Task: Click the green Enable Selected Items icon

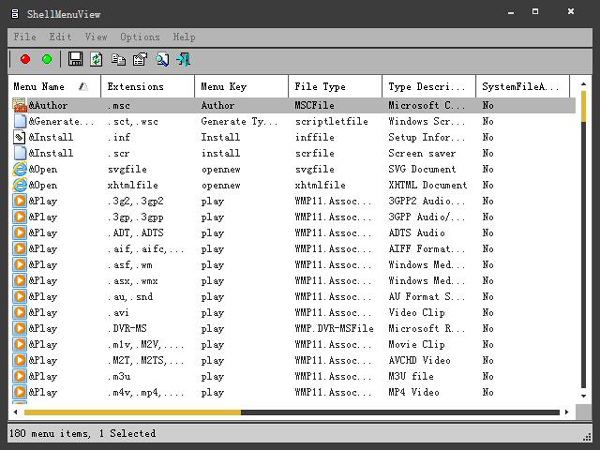Action: pos(47,59)
